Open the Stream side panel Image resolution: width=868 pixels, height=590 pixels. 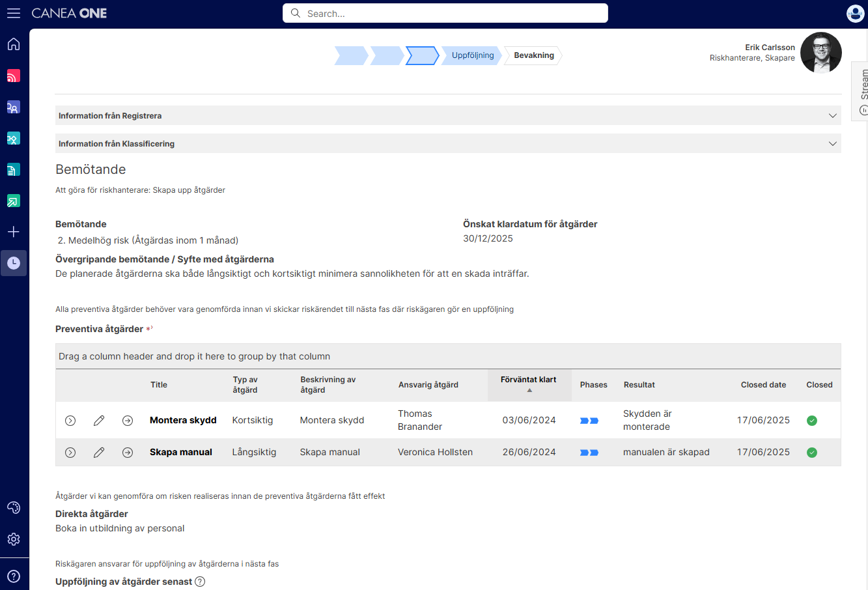(x=861, y=91)
